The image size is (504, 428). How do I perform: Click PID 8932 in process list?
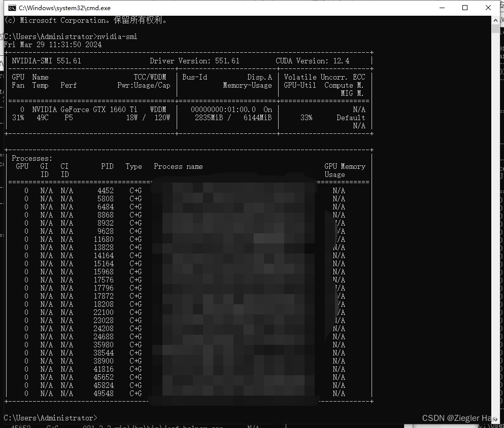106,223
